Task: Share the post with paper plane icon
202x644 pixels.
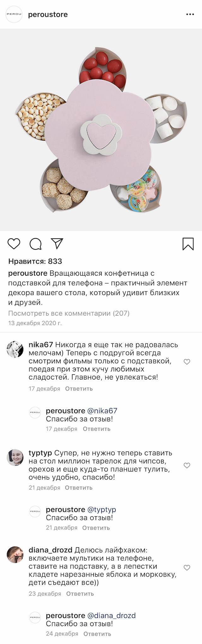Action: tap(57, 243)
